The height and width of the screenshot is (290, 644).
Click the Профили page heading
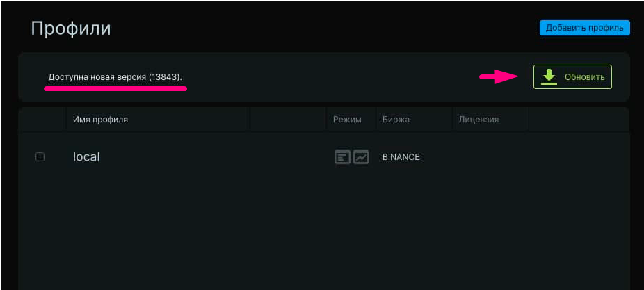point(71,29)
